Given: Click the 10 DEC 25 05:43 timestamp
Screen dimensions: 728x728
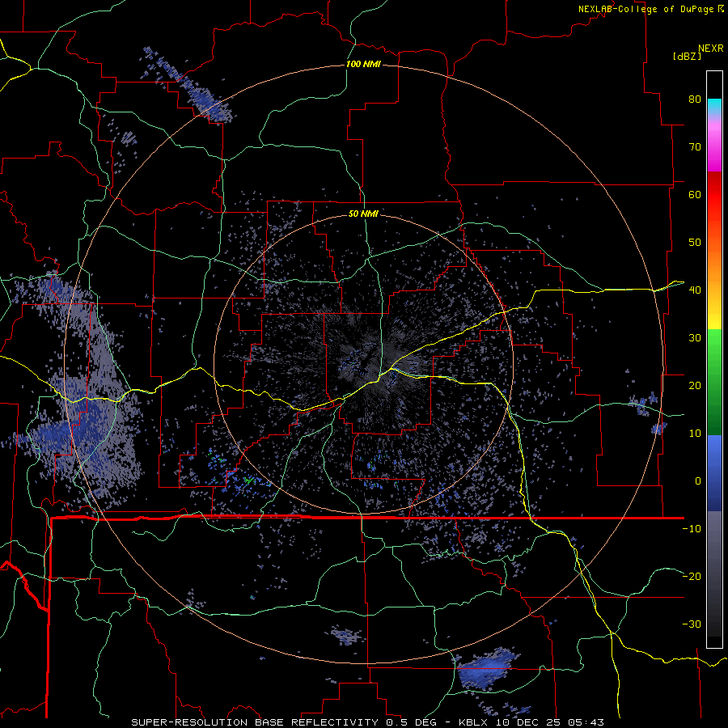Looking at the screenshot, I should 548,722.
